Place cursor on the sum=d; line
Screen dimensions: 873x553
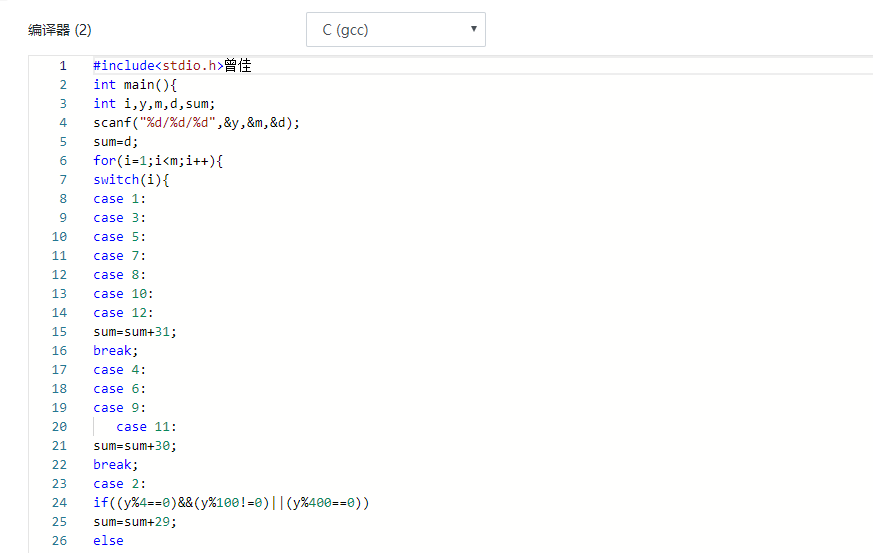(x=116, y=142)
